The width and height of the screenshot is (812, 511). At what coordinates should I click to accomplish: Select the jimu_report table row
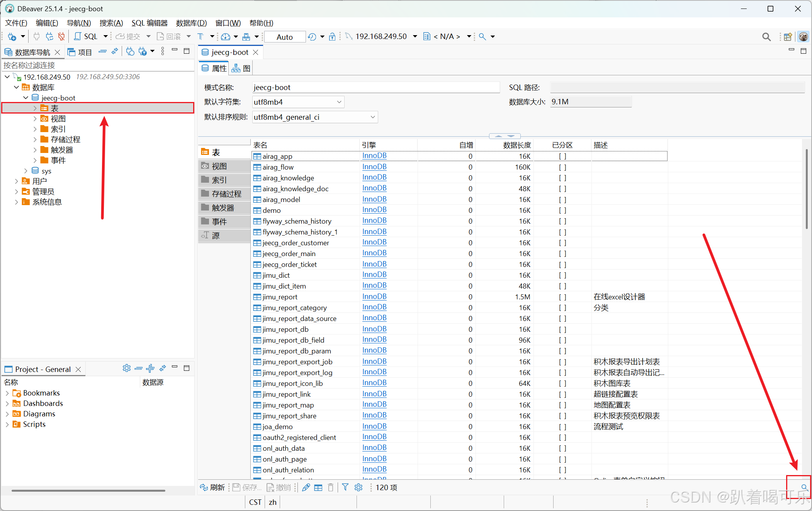pos(280,297)
